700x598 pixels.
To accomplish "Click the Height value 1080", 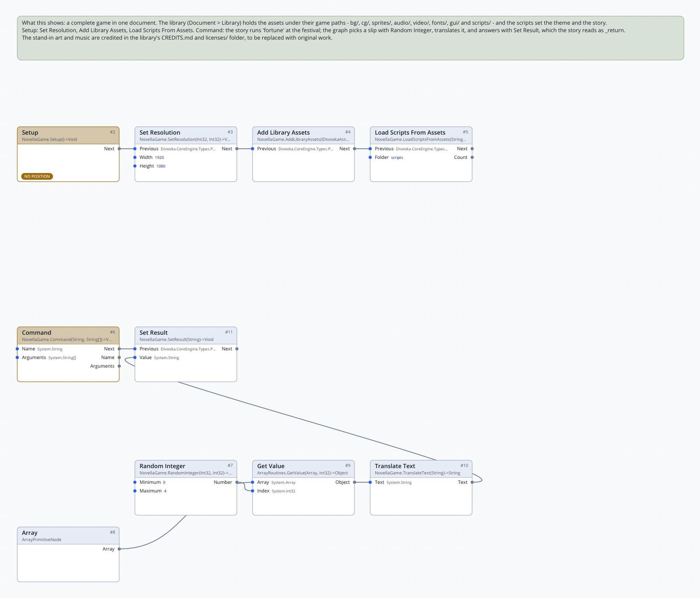I will click(161, 166).
